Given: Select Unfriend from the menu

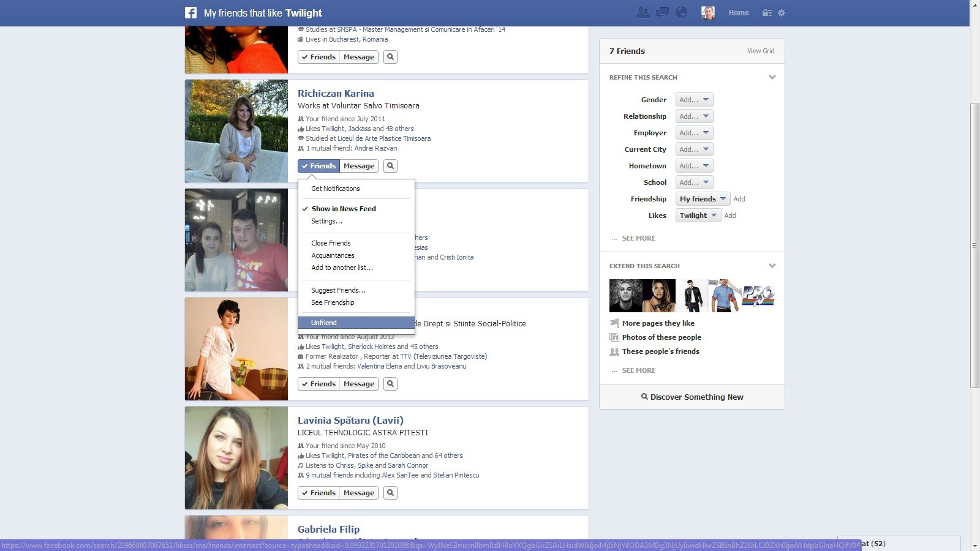Looking at the screenshot, I should tap(323, 322).
